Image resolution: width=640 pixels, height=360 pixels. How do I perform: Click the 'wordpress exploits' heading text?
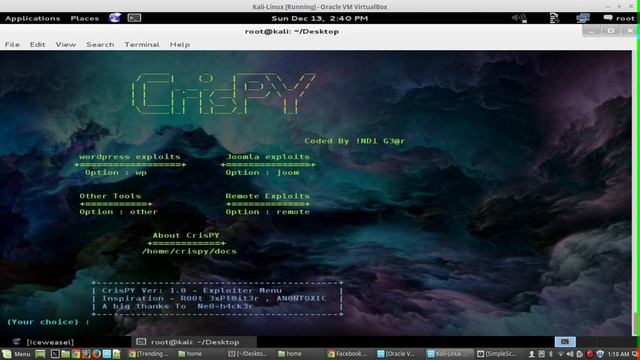pyautogui.click(x=130, y=157)
